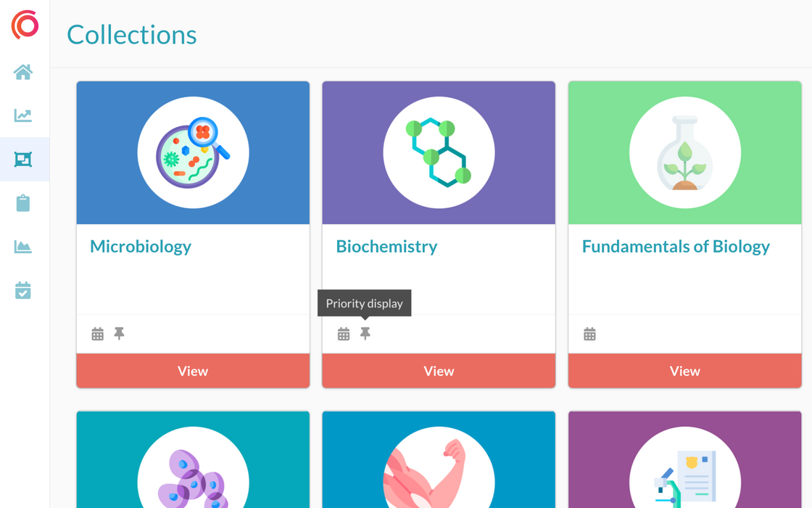Open the area chart sidebar icon
The height and width of the screenshot is (508, 812).
tap(23, 247)
